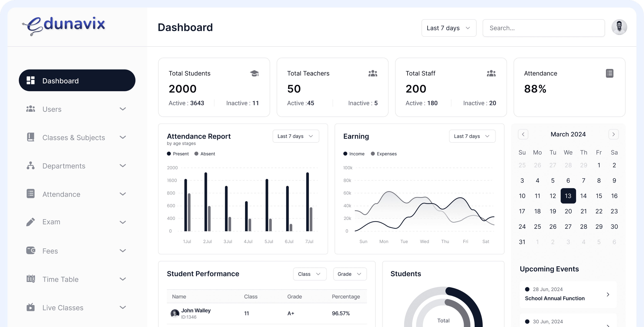
Task: Click the Dashboard icon in the sidebar
Action: (x=30, y=80)
